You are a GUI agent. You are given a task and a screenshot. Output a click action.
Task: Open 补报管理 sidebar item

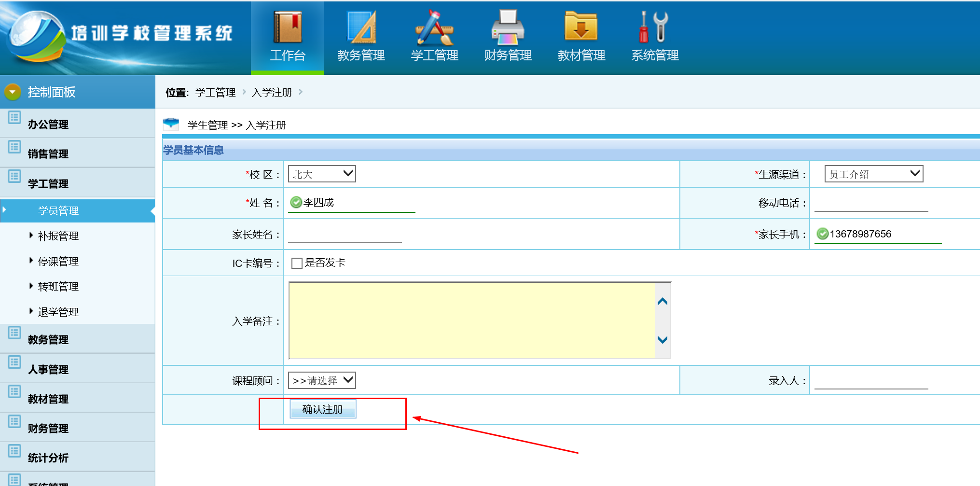(x=58, y=236)
